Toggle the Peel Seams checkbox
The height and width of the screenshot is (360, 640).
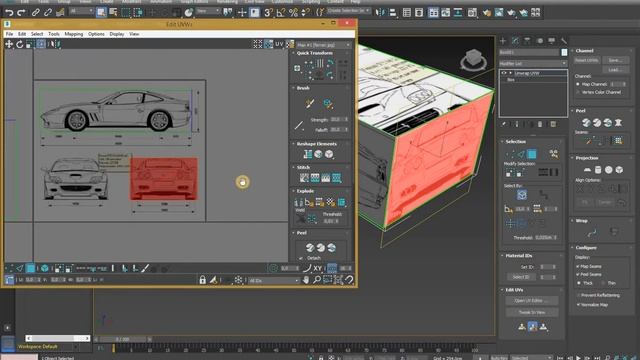point(578,274)
